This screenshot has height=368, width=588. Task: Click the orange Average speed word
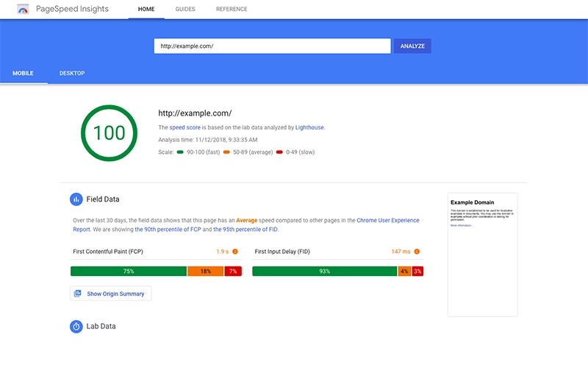[x=247, y=220]
